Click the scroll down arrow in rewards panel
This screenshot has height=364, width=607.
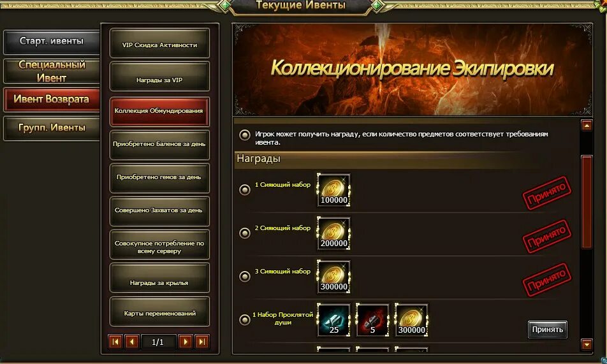[587, 344]
